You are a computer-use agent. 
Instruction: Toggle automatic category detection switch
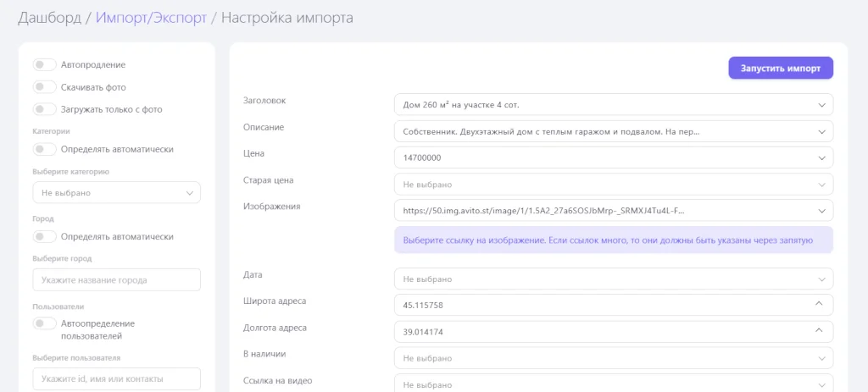pos(44,149)
